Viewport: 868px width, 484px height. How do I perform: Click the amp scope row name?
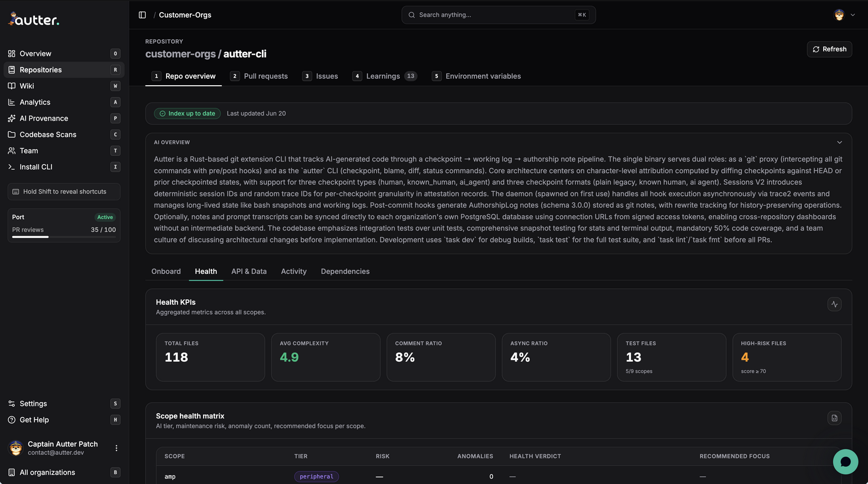(x=170, y=477)
